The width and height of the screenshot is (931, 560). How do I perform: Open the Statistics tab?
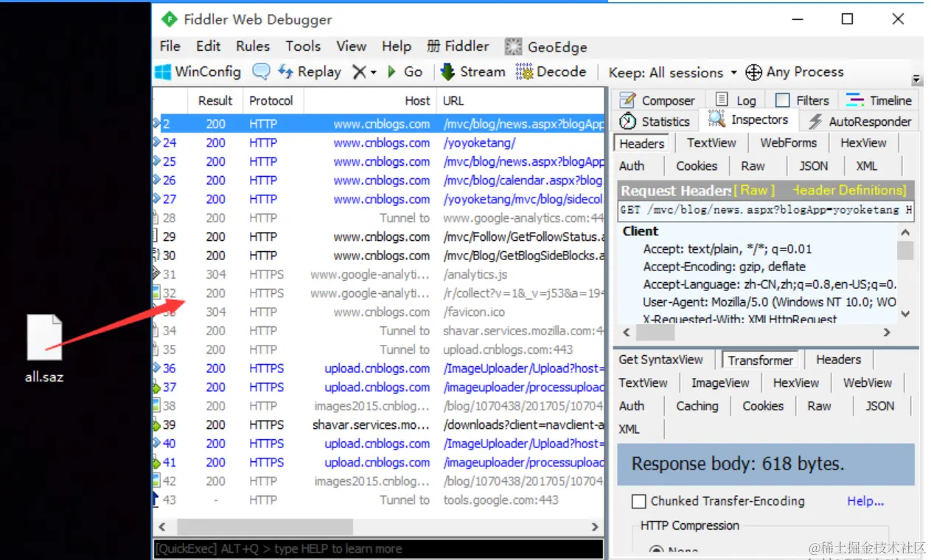point(655,122)
